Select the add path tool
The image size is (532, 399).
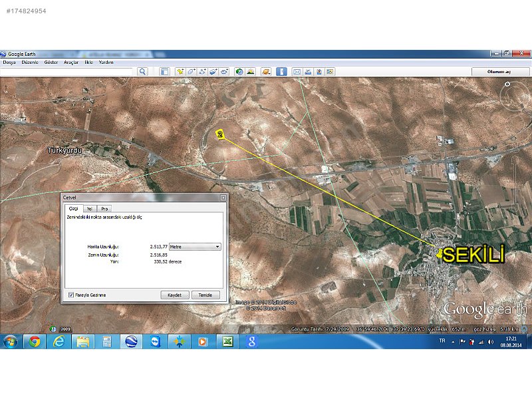point(202,72)
